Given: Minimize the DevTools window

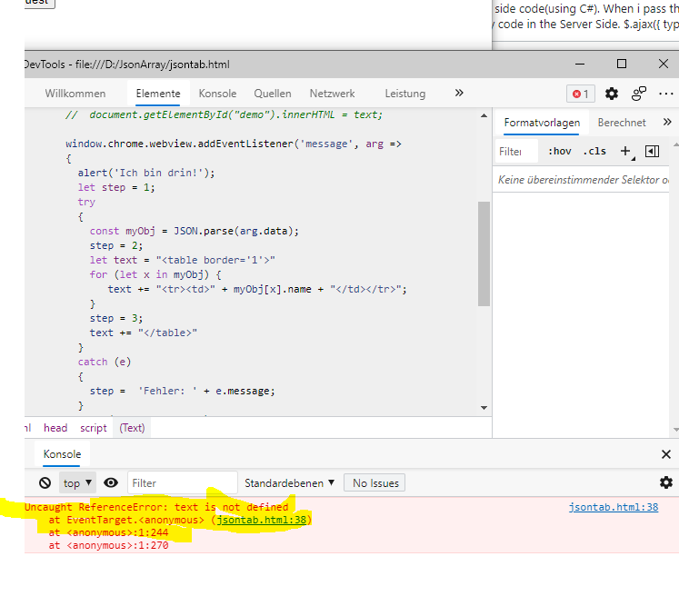Looking at the screenshot, I should coord(580,65).
